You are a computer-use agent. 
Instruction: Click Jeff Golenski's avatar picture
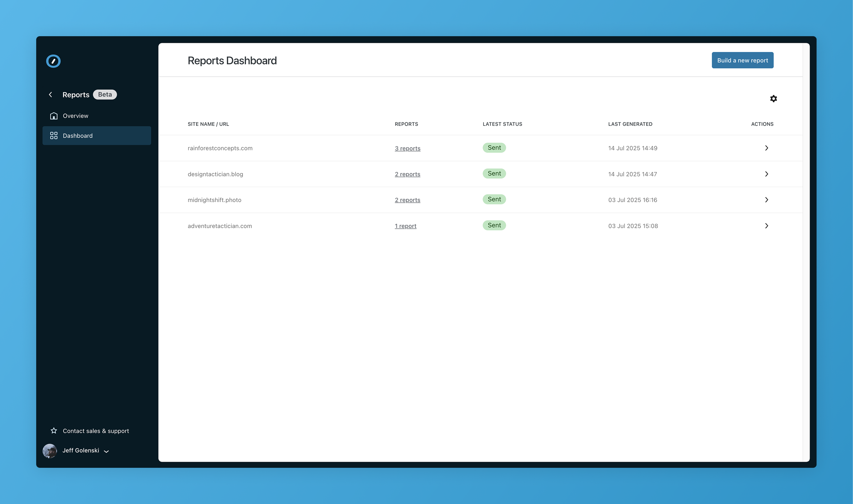tap(49, 451)
